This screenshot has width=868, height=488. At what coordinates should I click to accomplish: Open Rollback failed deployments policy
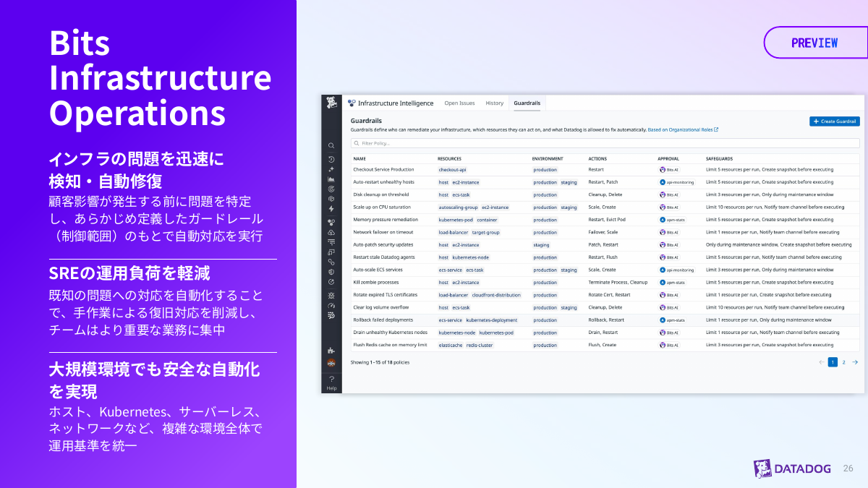[x=383, y=320]
